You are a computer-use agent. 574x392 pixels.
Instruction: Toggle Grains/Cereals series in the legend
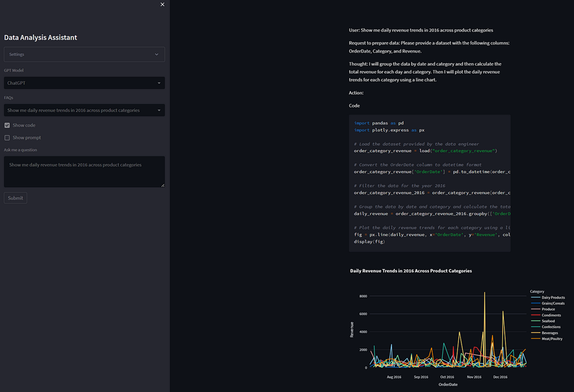pyautogui.click(x=548, y=304)
